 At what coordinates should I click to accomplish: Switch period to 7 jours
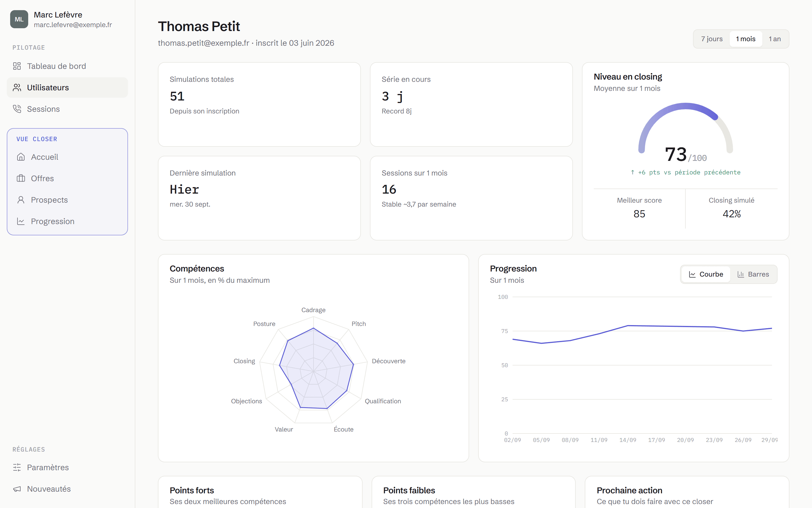pos(712,39)
